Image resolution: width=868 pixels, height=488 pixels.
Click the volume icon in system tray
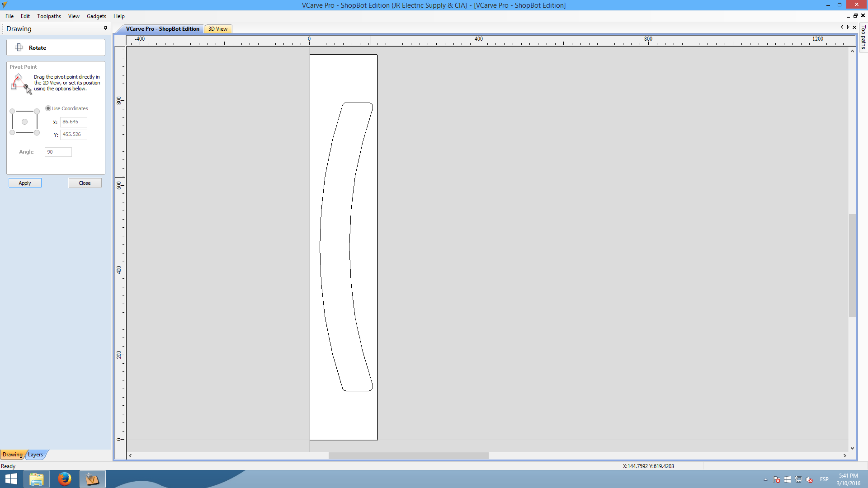pyautogui.click(x=809, y=479)
